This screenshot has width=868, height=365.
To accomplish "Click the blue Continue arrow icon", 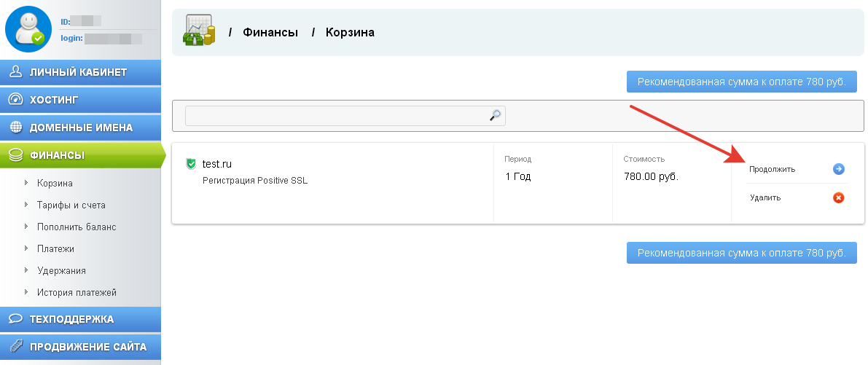I will click(838, 169).
